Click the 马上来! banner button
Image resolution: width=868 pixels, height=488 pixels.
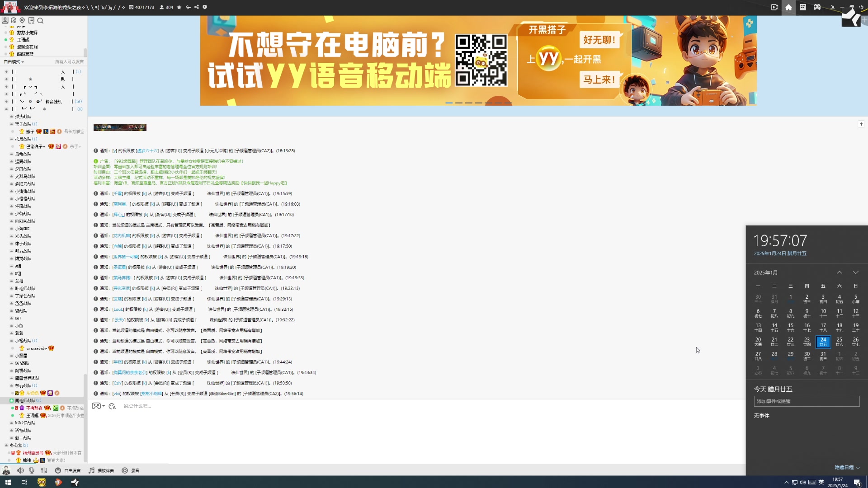(599, 80)
